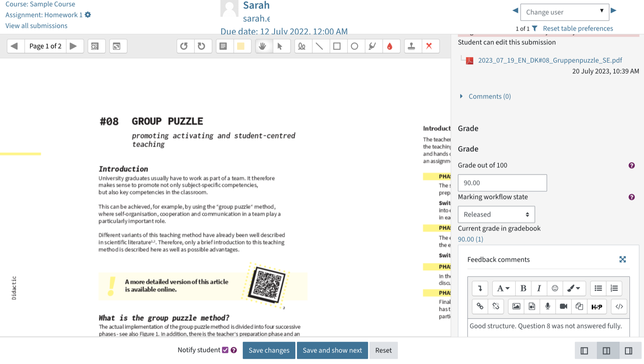Click Save and show next
The height and width of the screenshot is (364, 644).
tap(332, 350)
